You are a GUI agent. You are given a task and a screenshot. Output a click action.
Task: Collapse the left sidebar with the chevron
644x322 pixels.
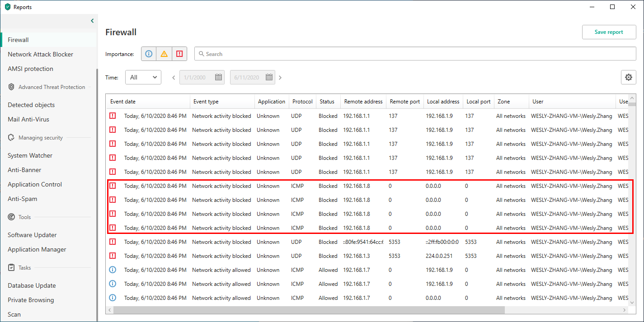click(92, 21)
